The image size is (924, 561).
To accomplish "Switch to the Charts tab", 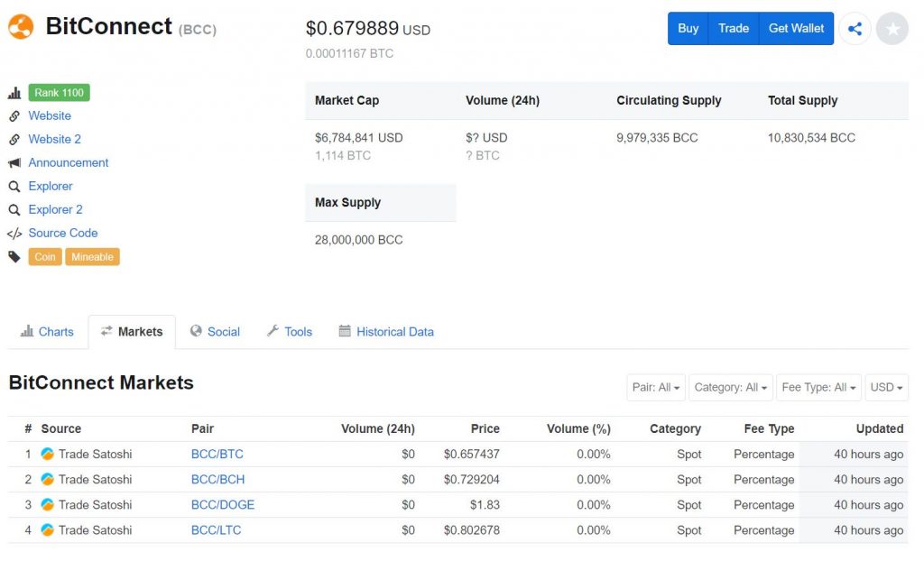I will (47, 332).
